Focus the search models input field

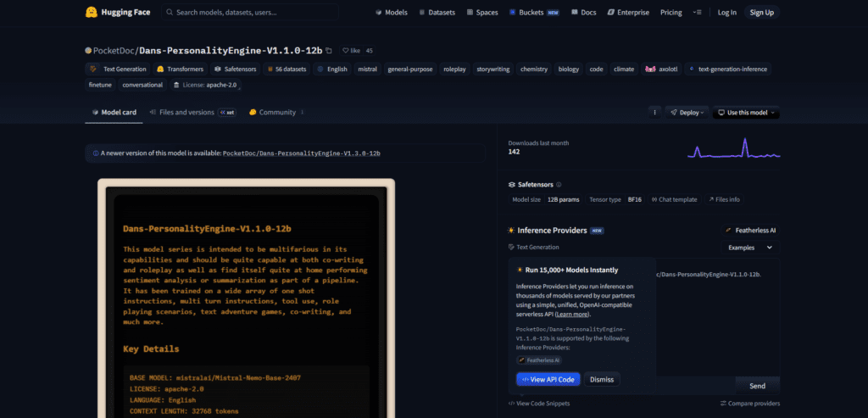pos(250,12)
